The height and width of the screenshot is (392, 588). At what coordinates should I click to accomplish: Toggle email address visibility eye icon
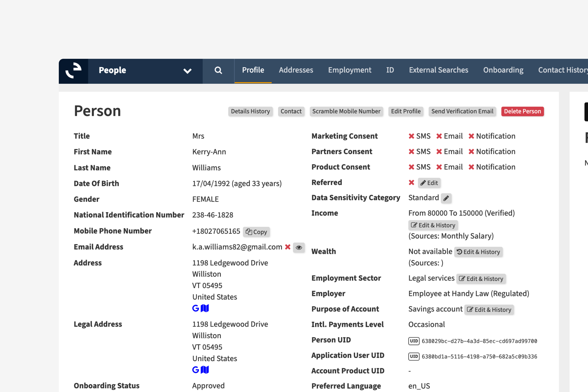(x=299, y=247)
